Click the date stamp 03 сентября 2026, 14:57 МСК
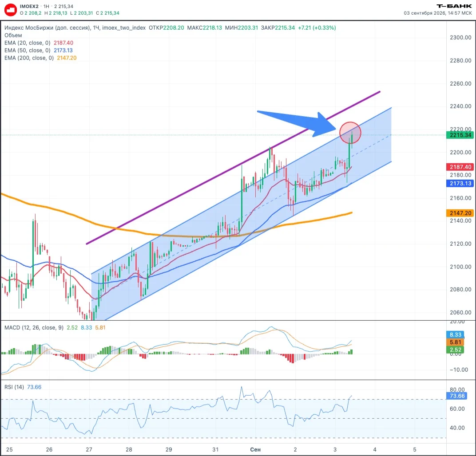The image size is (476, 456). (x=438, y=13)
